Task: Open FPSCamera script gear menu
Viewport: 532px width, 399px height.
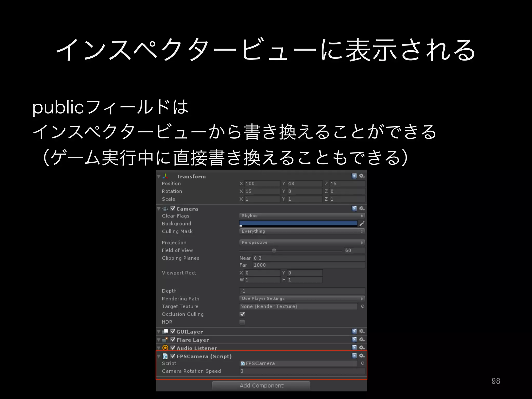Action: pyautogui.click(x=362, y=356)
